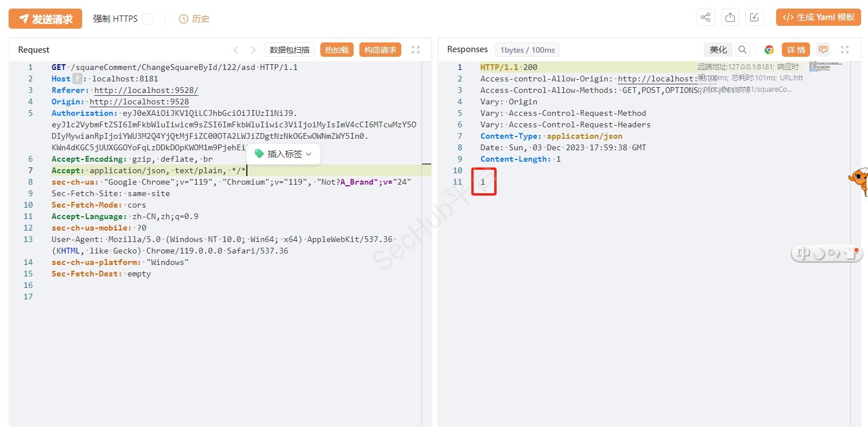
Task: Open the 插入标签 dropdown
Action: (x=284, y=154)
